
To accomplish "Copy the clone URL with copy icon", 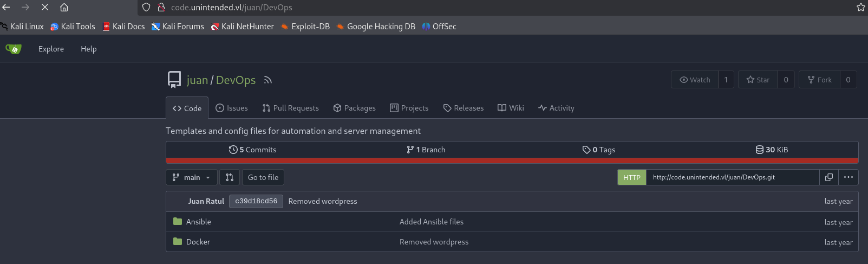I will [828, 177].
